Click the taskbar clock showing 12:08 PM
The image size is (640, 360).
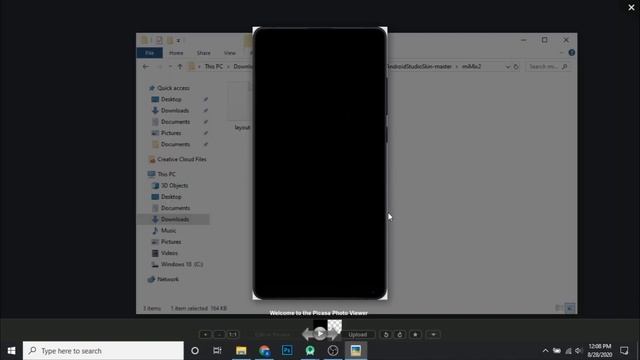(x=600, y=351)
